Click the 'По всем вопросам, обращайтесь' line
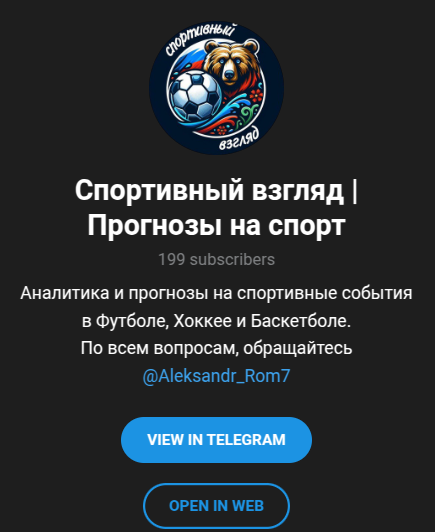The width and height of the screenshot is (435, 532). 216,348
